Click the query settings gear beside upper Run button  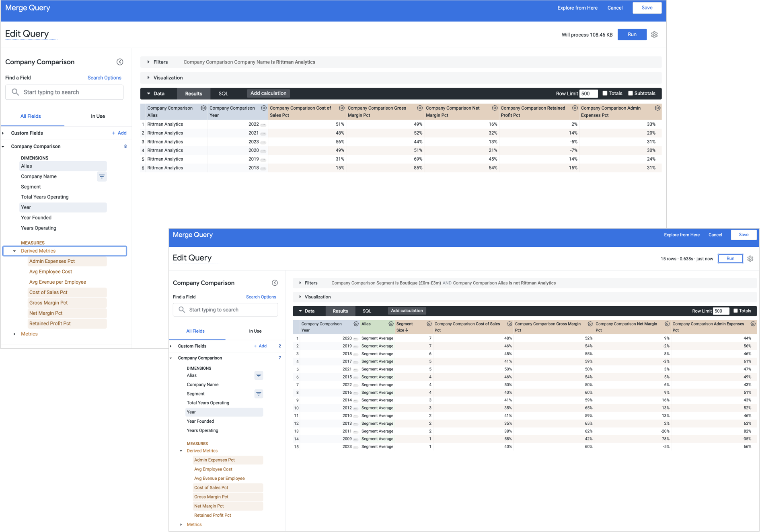(654, 35)
